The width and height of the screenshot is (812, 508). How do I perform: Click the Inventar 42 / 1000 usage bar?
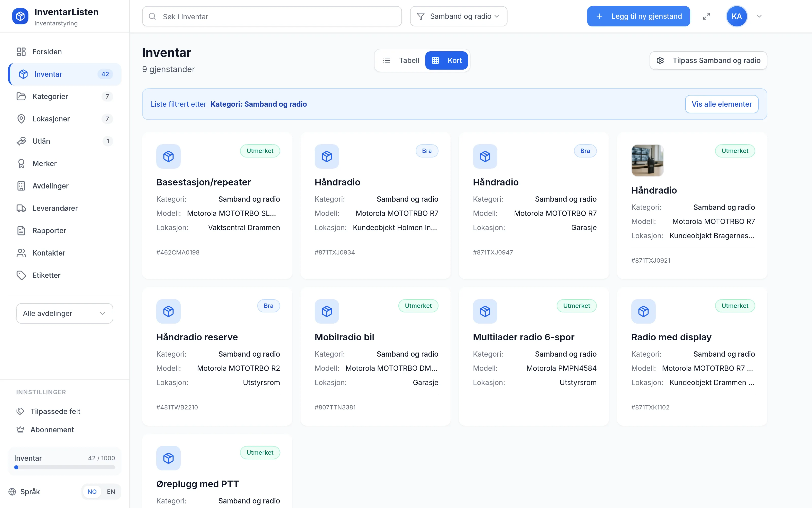(65, 467)
